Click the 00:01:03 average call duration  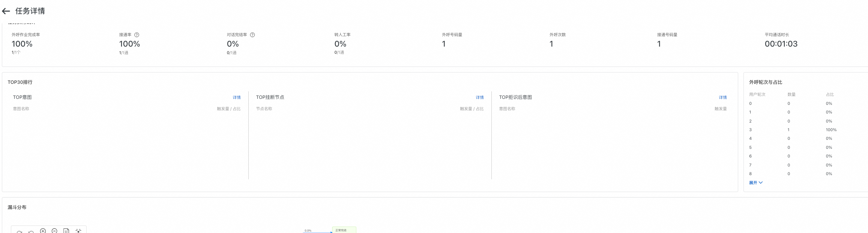click(x=781, y=44)
